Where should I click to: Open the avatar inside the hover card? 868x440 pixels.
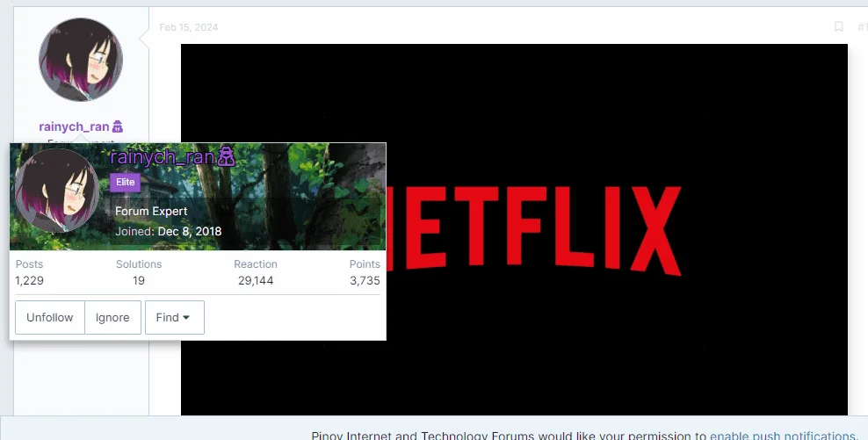[x=56, y=191]
